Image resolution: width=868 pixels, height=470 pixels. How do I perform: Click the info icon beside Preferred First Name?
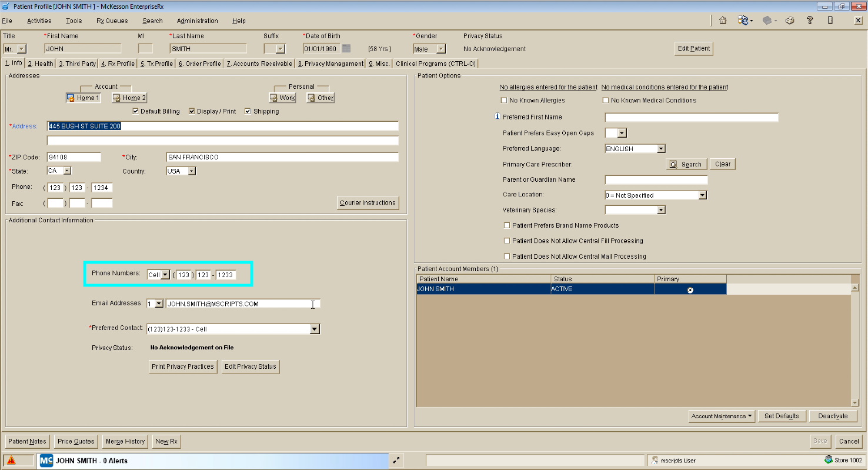[x=498, y=116]
